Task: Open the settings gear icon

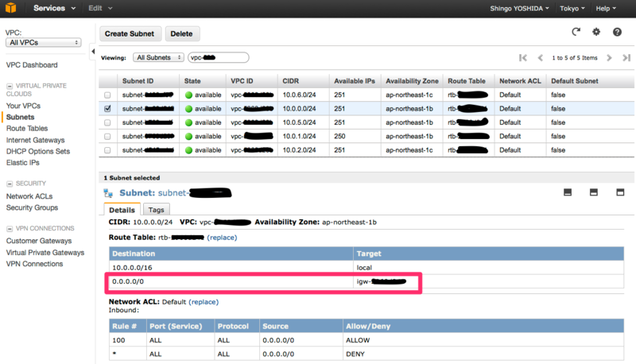Action: pyautogui.click(x=596, y=32)
